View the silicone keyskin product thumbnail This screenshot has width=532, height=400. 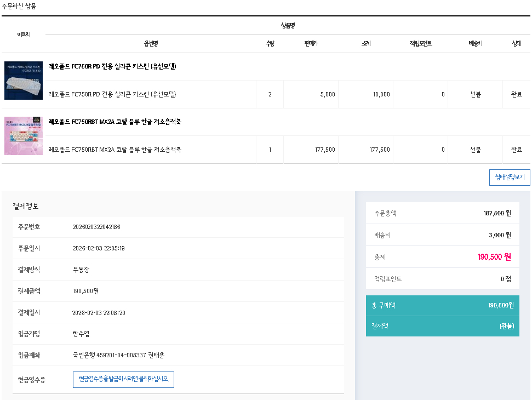pos(23,80)
